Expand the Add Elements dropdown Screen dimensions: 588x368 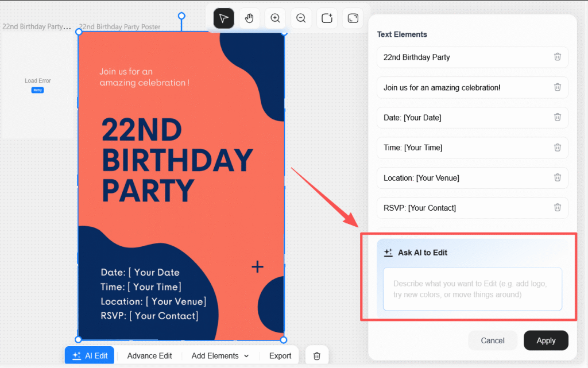(x=220, y=356)
